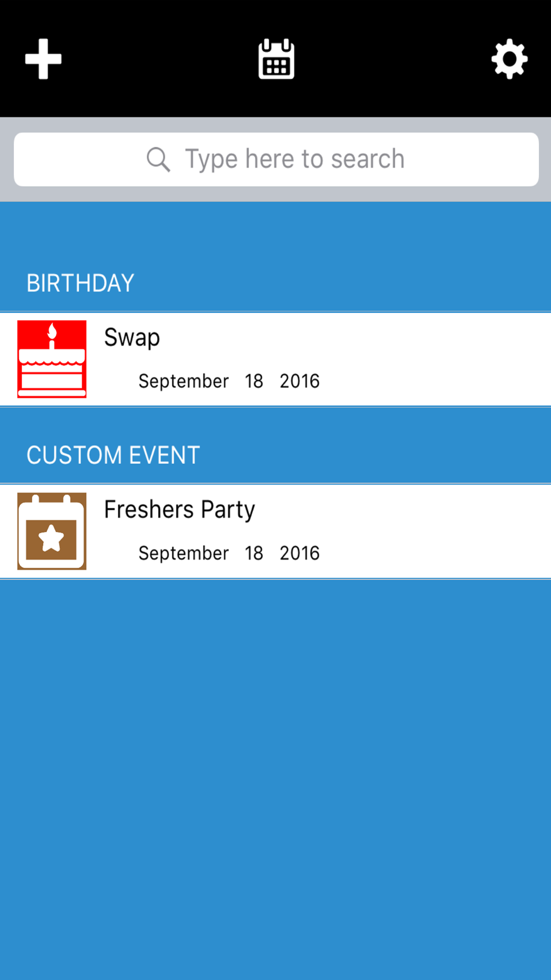Viewport: 551px width, 980px height.
Task: Click the month 'September' in Swap row
Action: pyautogui.click(x=183, y=381)
